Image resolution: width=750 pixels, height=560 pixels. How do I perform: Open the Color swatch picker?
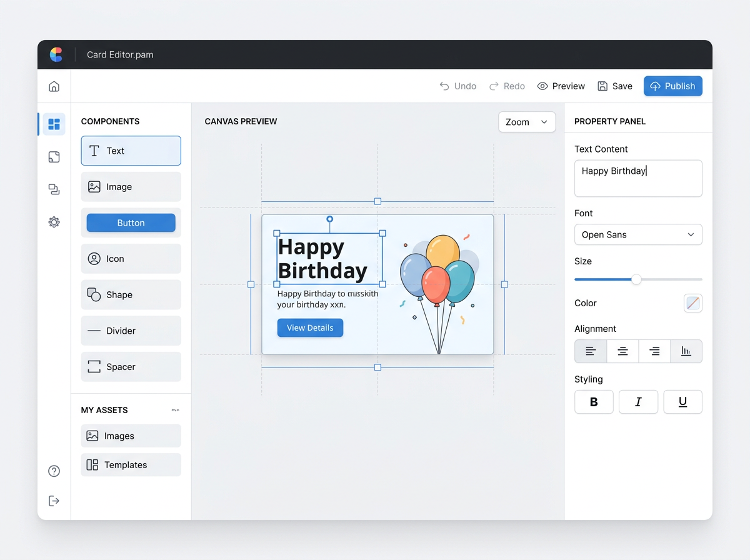coord(693,303)
